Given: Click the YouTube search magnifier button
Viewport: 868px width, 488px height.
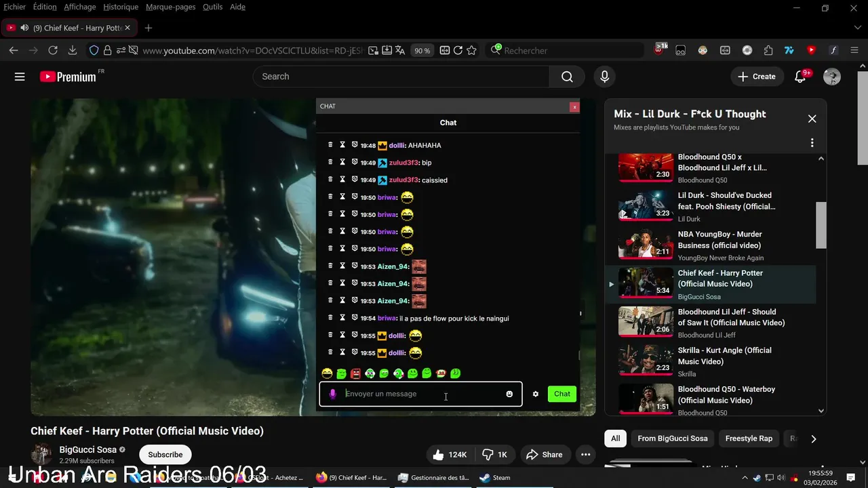Looking at the screenshot, I should tap(567, 77).
